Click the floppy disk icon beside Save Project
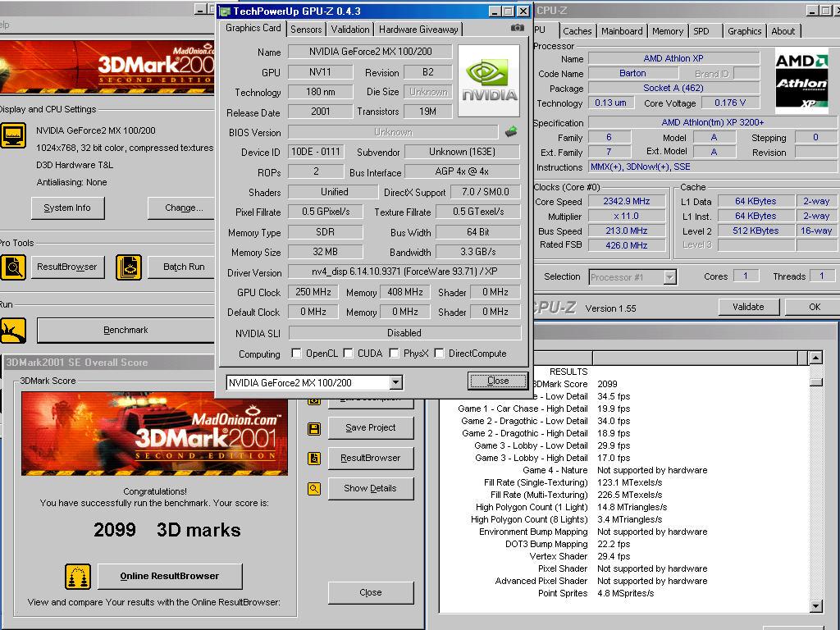This screenshot has height=630, width=840. 314,428
